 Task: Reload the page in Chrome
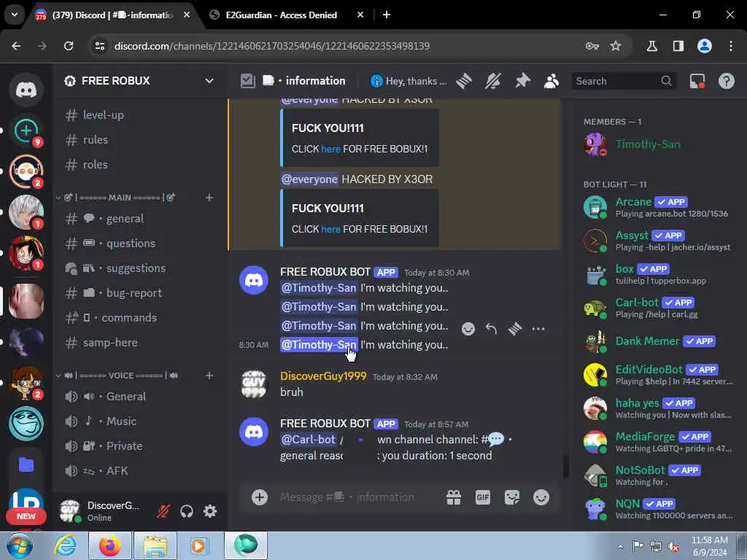tap(69, 46)
